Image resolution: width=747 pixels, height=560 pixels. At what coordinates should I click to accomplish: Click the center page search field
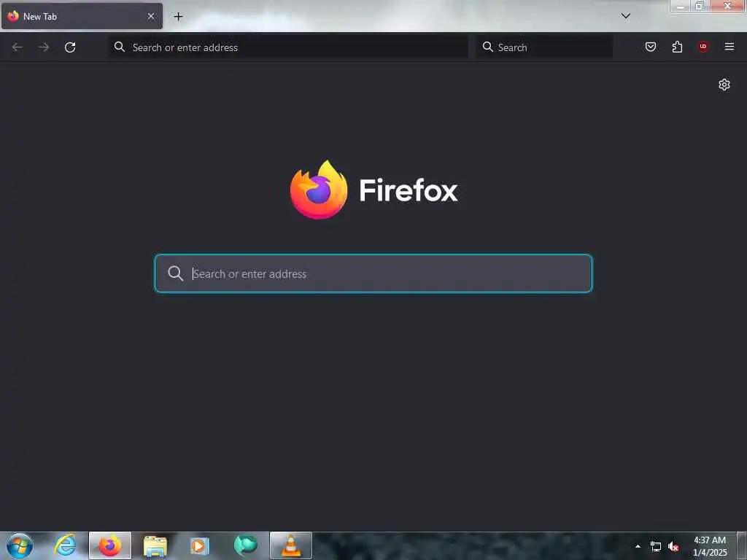[x=373, y=273]
